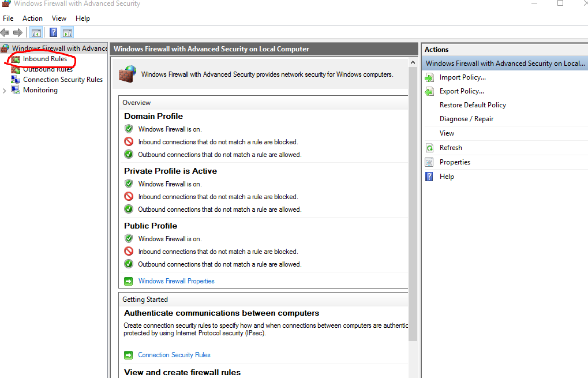588x378 pixels.
Task: Click the Monitoring tree icon
Action: click(x=16, y=90)
